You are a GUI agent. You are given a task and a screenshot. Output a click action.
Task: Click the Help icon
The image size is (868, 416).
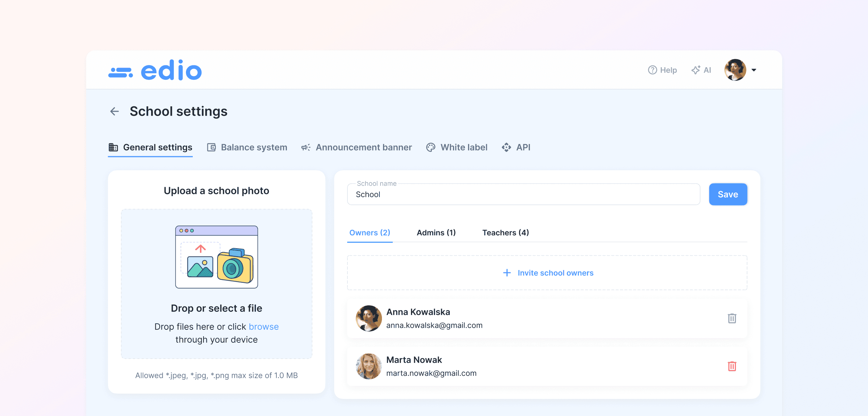(x=652, y=70)
